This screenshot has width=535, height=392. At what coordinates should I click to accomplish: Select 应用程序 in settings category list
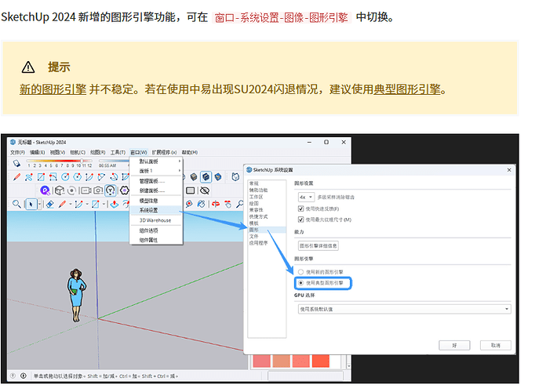click(x=258, y=243)
